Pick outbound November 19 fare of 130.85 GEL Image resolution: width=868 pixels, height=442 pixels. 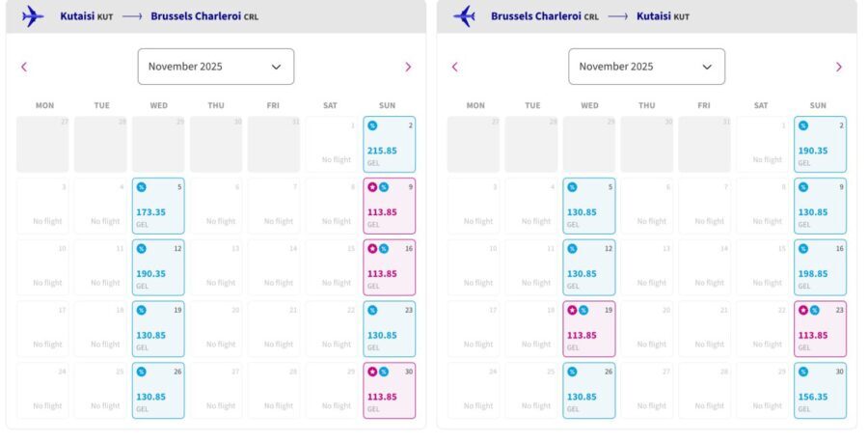158,329
